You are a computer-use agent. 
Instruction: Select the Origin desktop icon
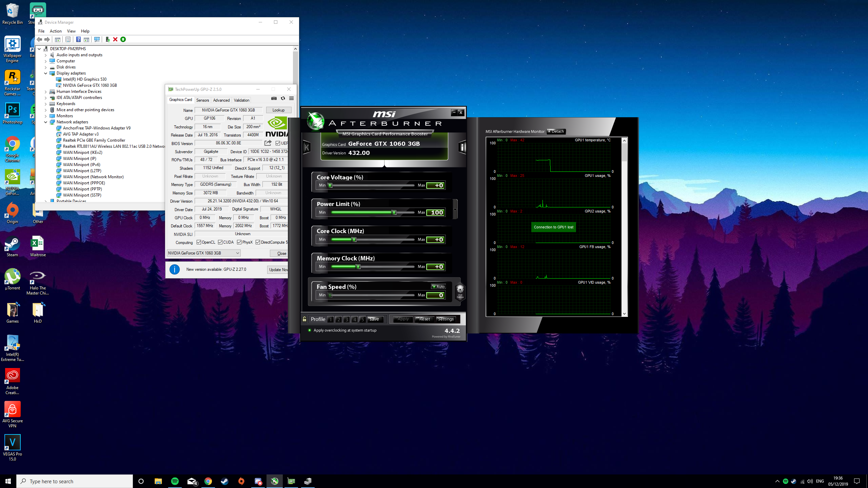13,213
